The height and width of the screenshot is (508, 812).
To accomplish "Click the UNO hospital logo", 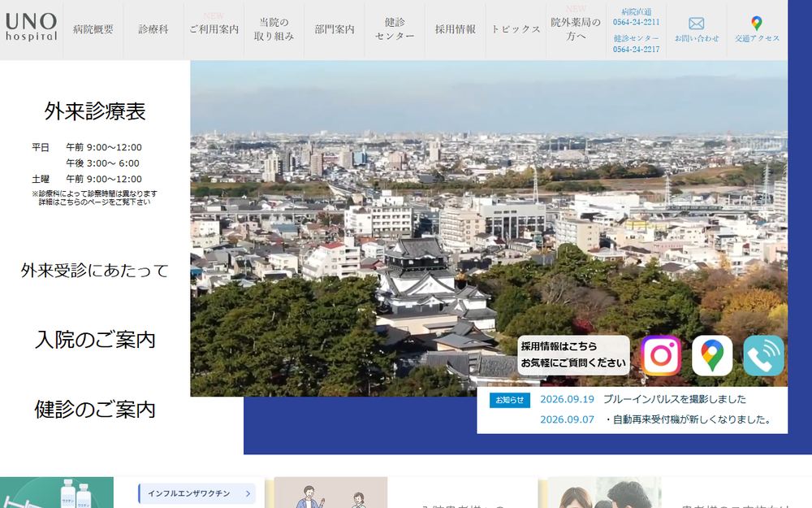I will click(31, 27).
